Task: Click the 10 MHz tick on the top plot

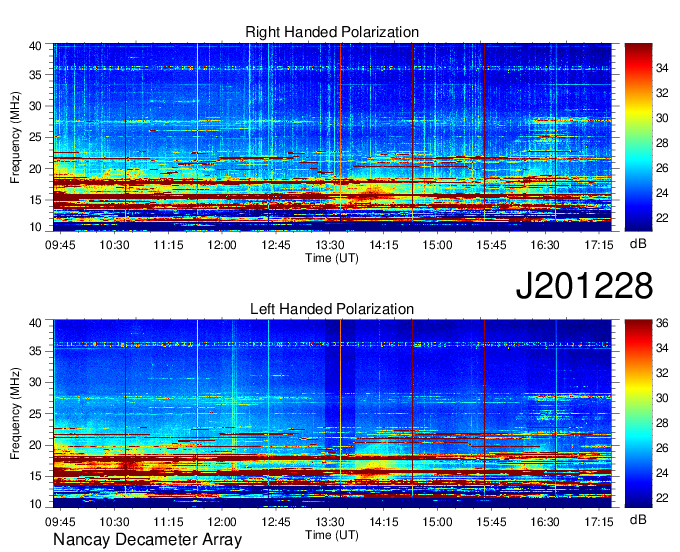Action: tap(35, 227)
